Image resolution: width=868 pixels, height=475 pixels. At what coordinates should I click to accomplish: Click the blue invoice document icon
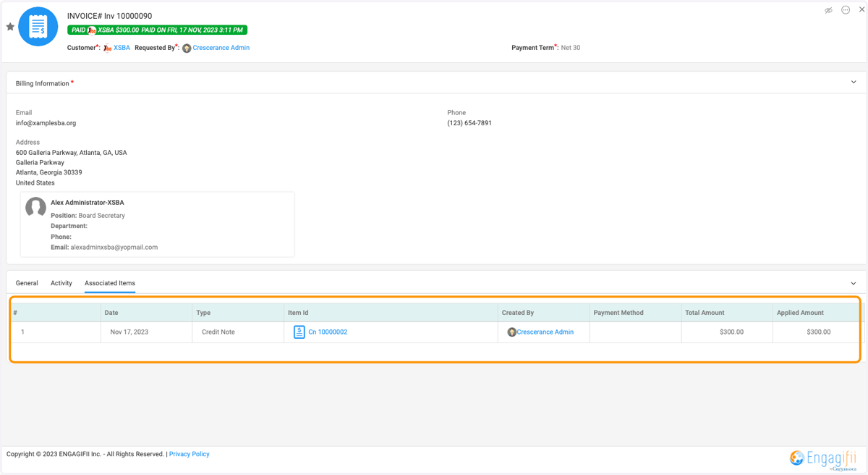pyautogui.click(x=38, y=27)
